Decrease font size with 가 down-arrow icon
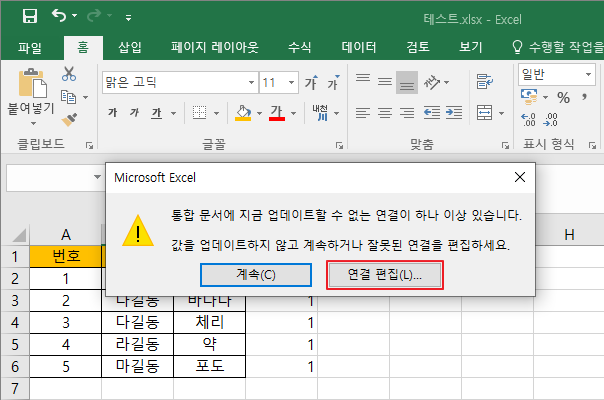 pyautogui.click(x=333, y=82)
